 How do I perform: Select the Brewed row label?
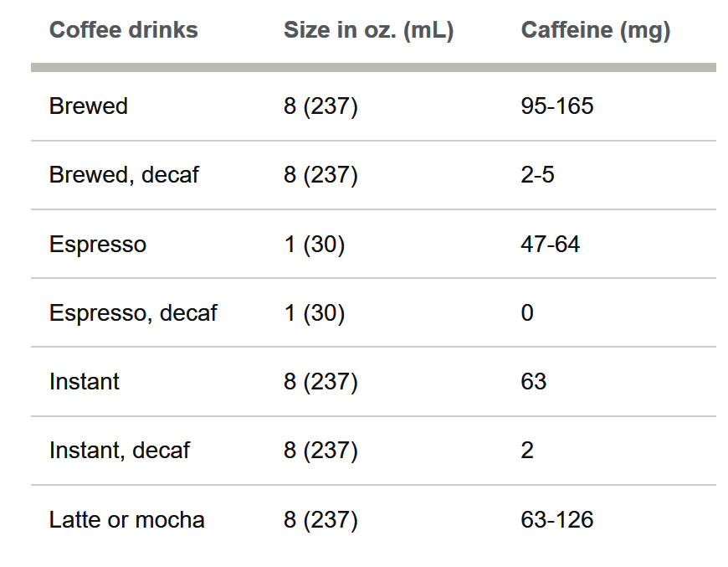coord(88,106)
